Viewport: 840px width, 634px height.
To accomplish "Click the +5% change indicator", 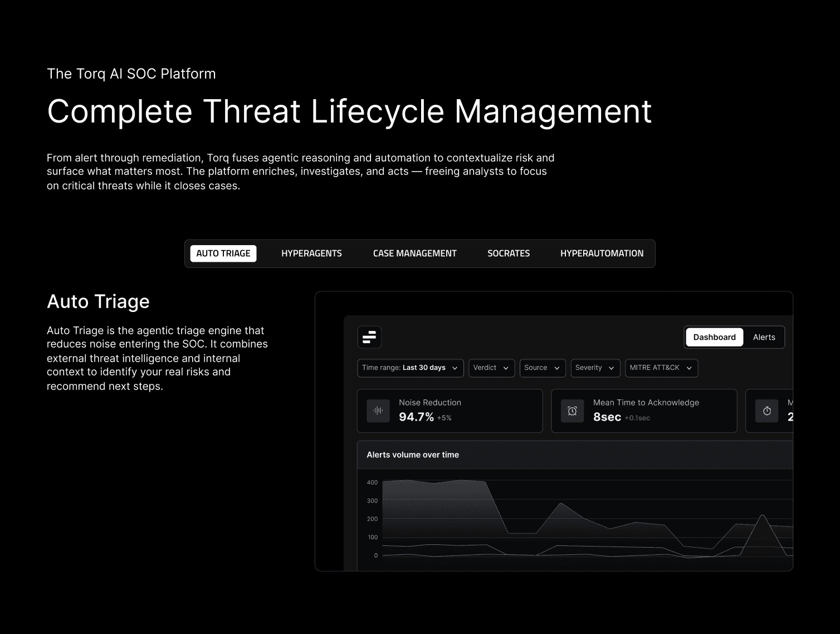I will (x=444, y=418).
